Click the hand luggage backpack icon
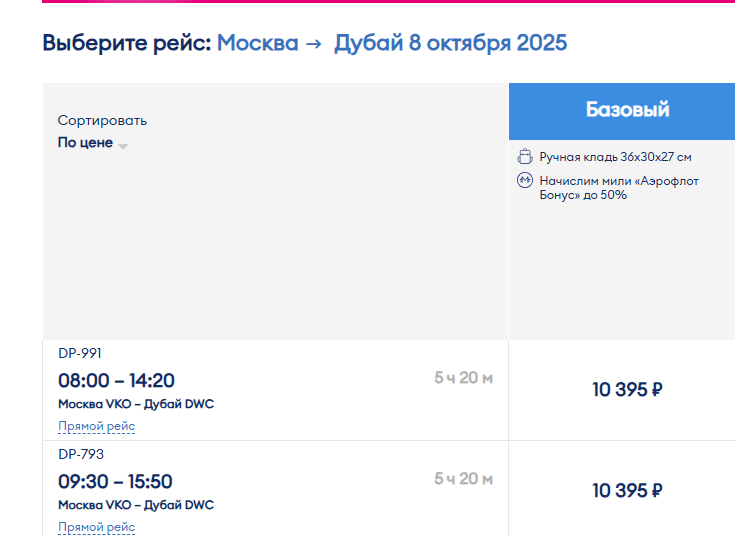 pos(525,156)
